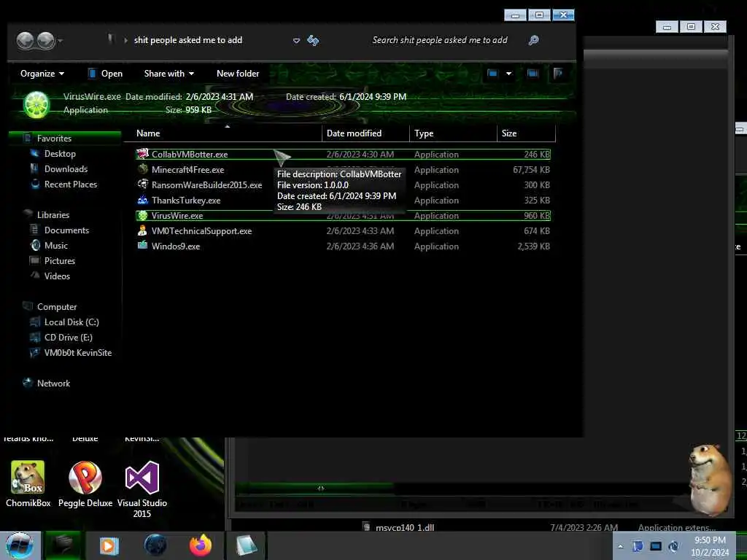Open CD Drive (E:)
The image size is (747, 560).
[x=68, y=338]
